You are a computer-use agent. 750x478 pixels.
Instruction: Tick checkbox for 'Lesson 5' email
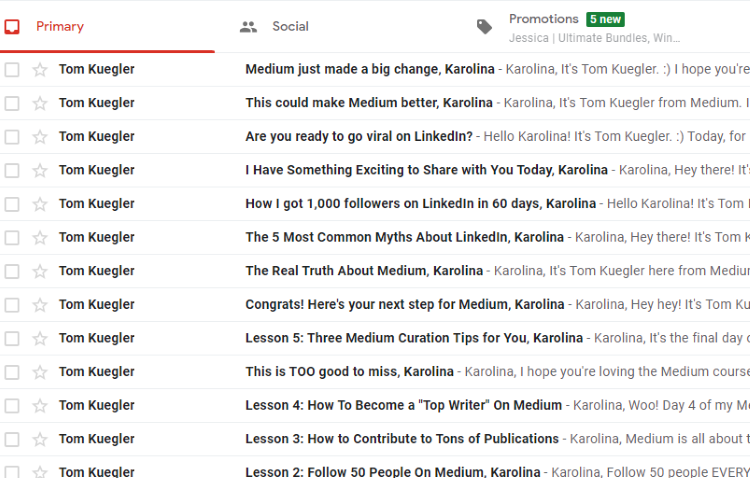(x=12, y=339)
